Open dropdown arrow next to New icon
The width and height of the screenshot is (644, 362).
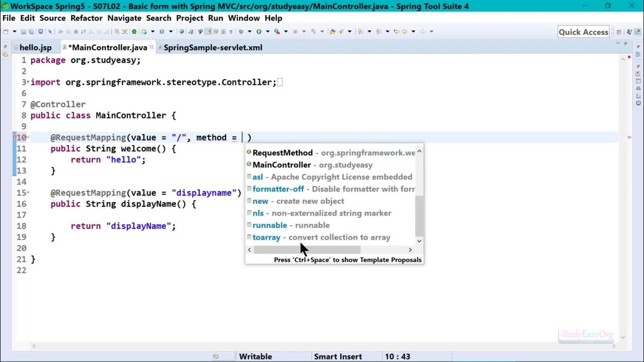[14, 32]
